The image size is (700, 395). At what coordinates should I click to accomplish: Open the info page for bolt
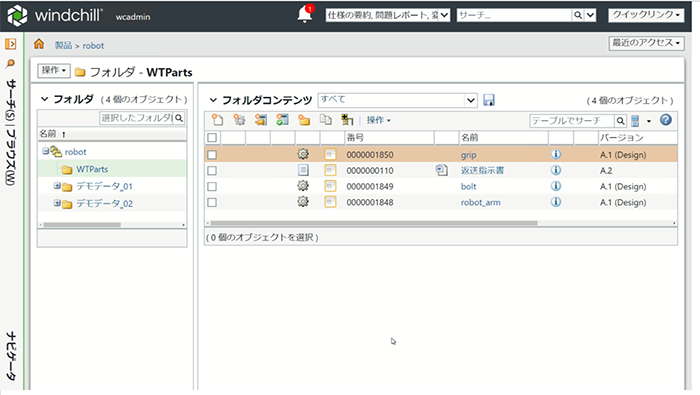pos(556,186)
